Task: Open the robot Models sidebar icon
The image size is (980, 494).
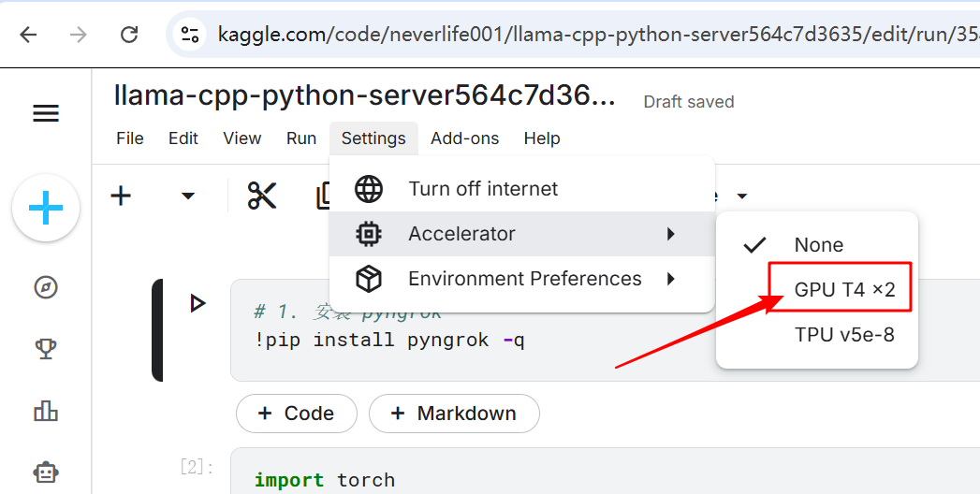Action: [46, 472]
